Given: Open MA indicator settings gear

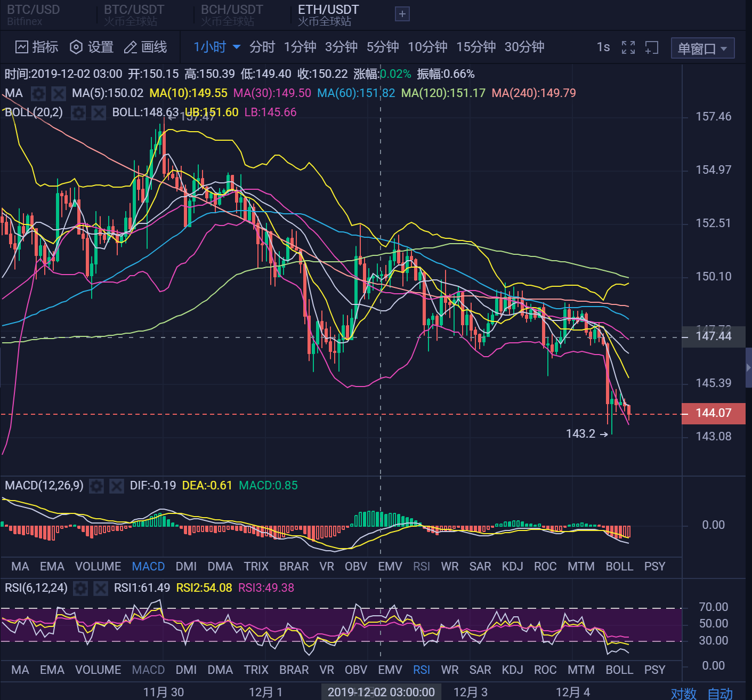Looking at the screenshot, I should (x=38, y=94).
